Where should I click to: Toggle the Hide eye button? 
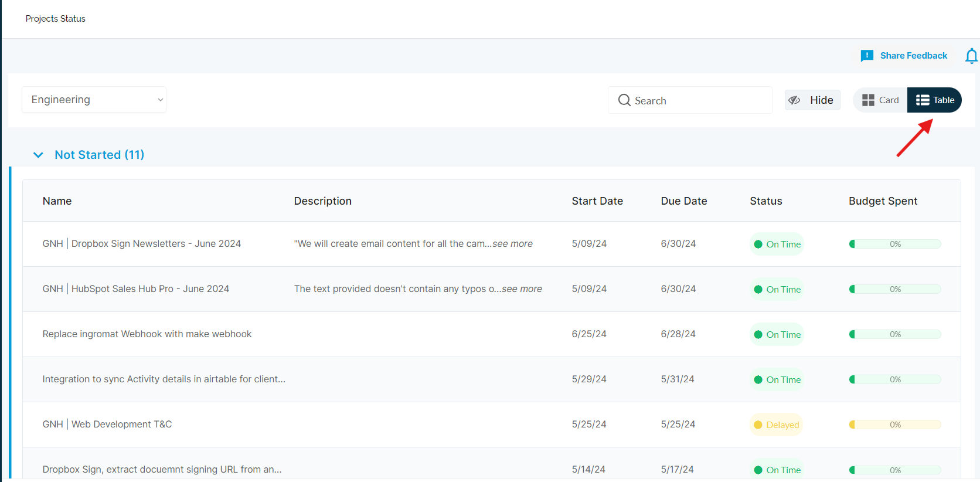812,100
